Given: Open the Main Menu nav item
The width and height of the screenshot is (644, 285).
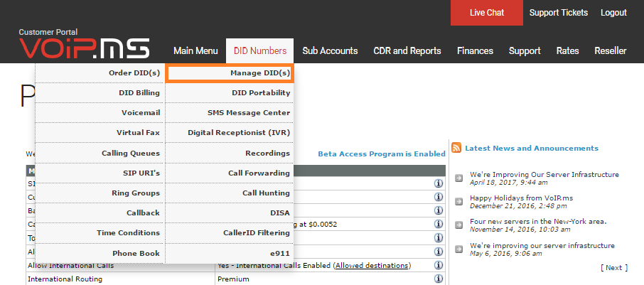Looking at the screenshot, I should click(x=195, y=51).
